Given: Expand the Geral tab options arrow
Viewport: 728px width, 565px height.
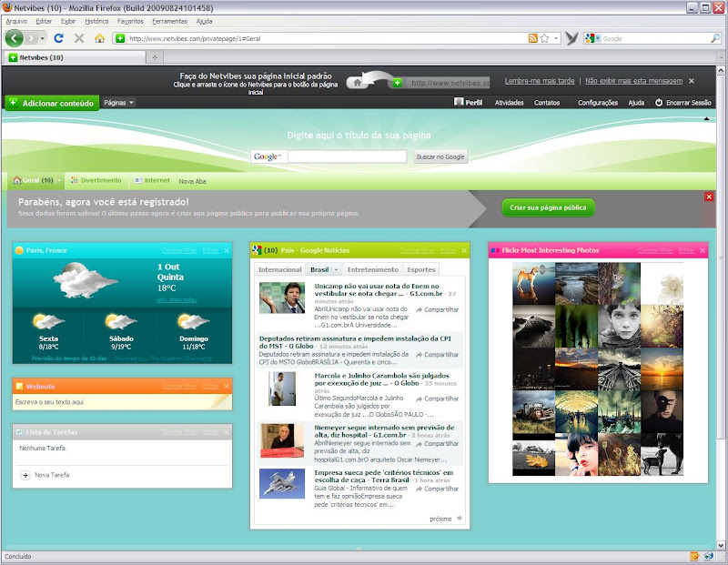Looking at the screenshot, I should pos(59,180).
